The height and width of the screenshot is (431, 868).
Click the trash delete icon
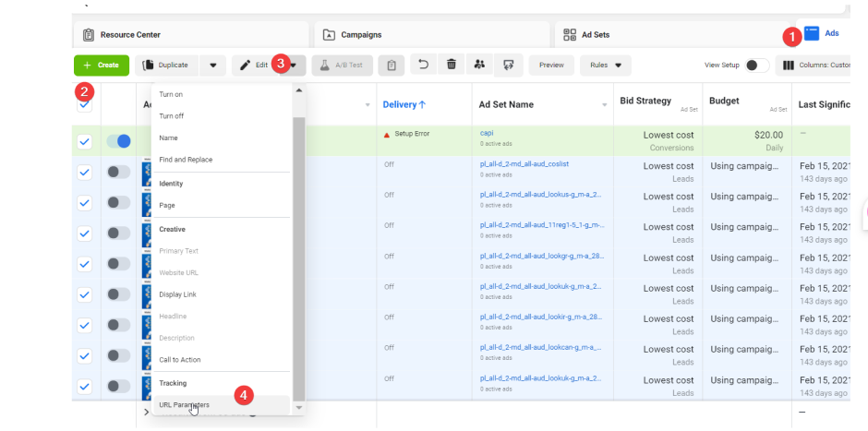(451, 66)
